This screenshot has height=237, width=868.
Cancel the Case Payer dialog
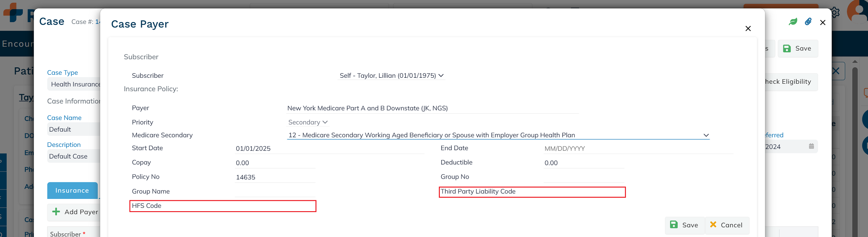click(727, 225)
